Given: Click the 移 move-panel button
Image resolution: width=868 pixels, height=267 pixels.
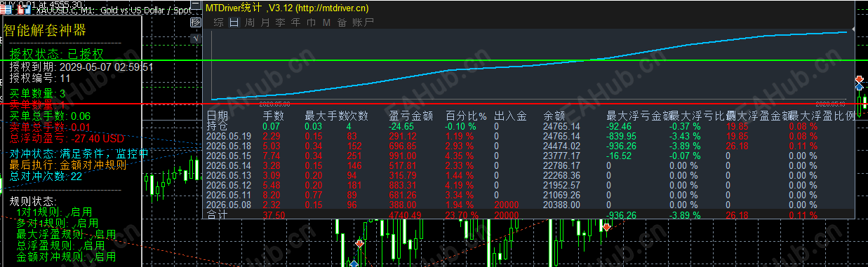Looking at the screenshot, I should 196,23.
